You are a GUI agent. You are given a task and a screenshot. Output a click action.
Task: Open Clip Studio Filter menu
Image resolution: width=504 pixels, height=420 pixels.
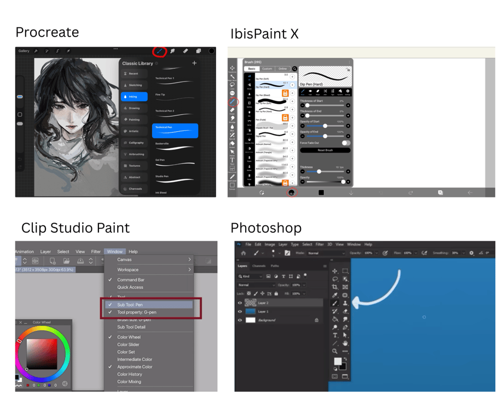coord(96,252)
